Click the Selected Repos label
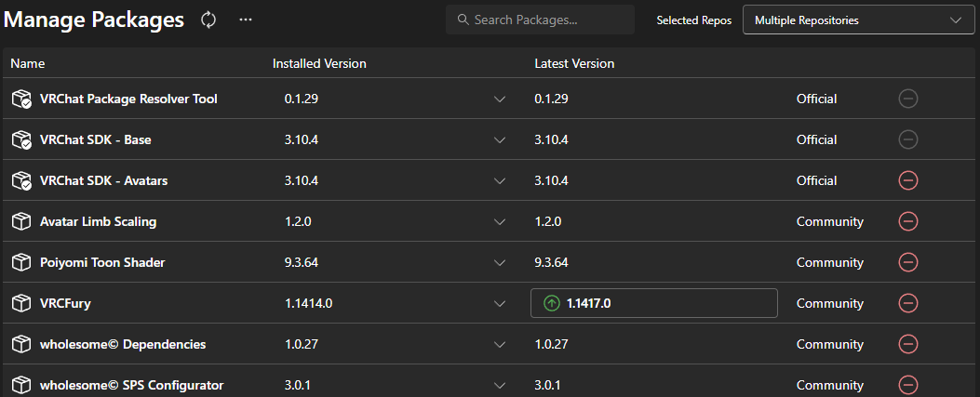The width and height of the screenshot is (980, 397). [693, 20]
